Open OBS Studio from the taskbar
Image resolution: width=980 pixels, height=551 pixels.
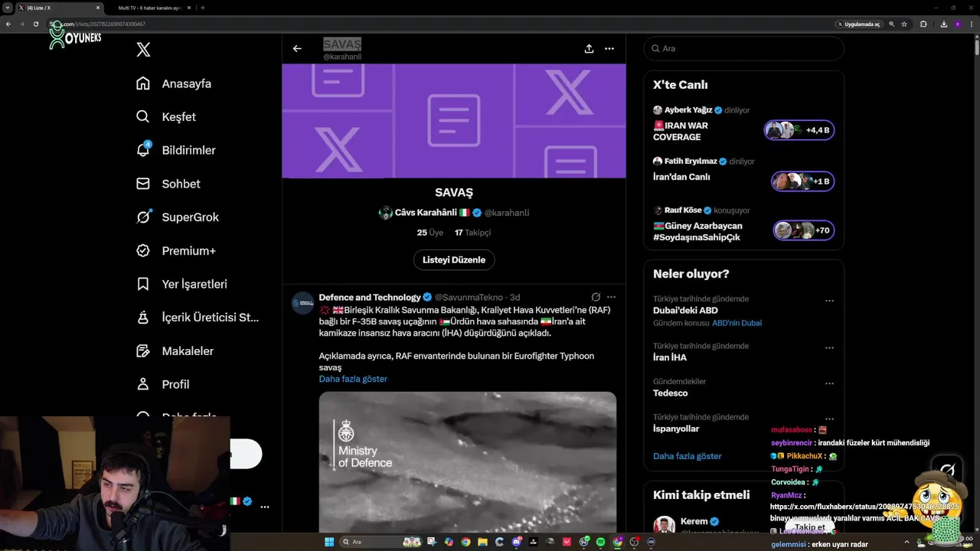pos(634,542)
